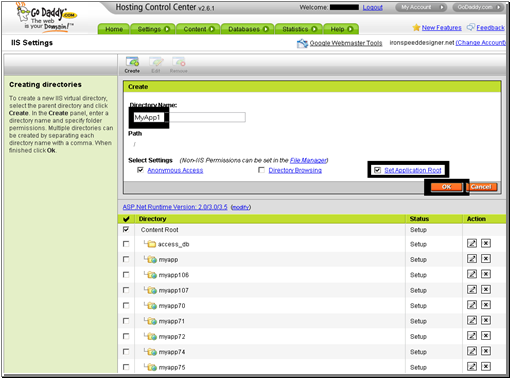Uncheck the Set Application Root checkbox

tap(377, 170)
